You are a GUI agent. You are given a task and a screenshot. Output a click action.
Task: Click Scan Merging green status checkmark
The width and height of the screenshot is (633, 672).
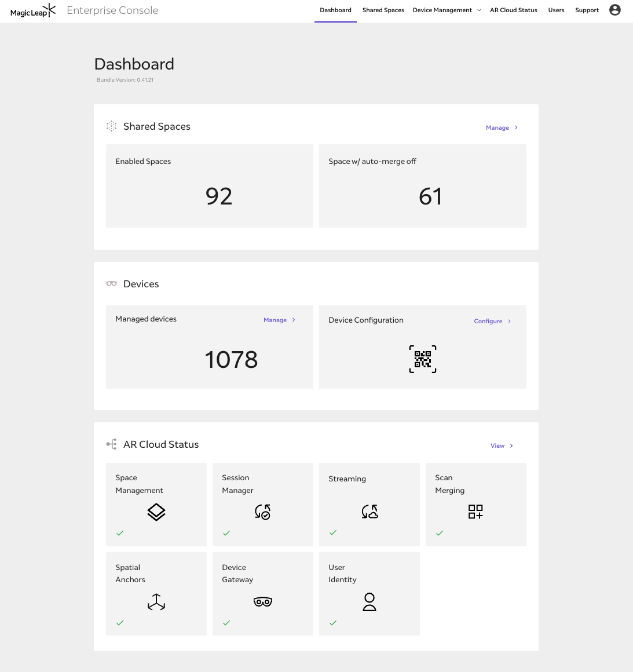tap(440, 533)
